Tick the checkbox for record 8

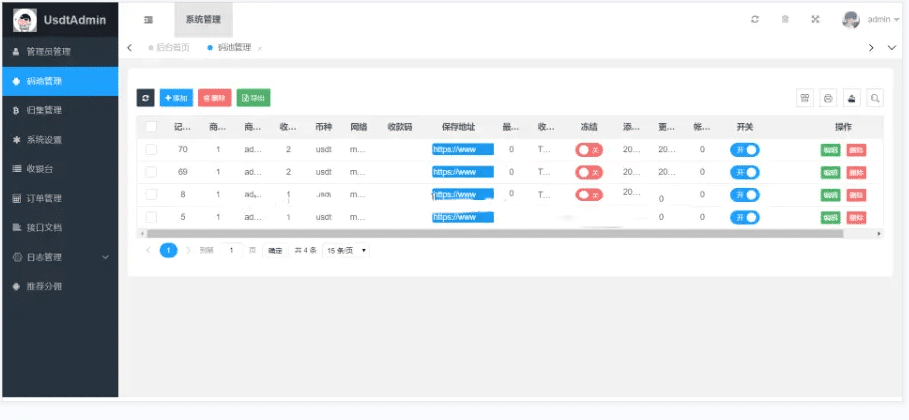click(x=151, y=194)
